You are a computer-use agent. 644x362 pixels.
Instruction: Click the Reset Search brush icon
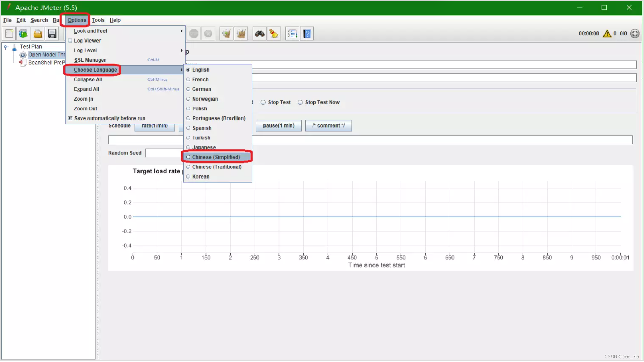[x=274, y=34]
